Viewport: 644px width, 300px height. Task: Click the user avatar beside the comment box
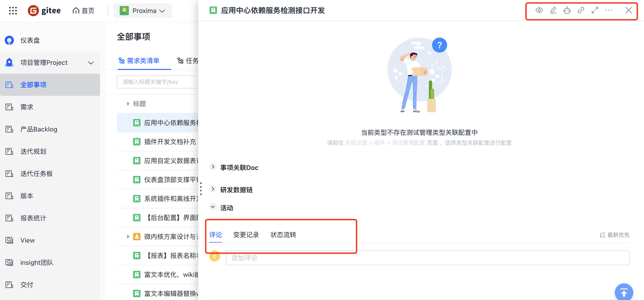(215, 256)
